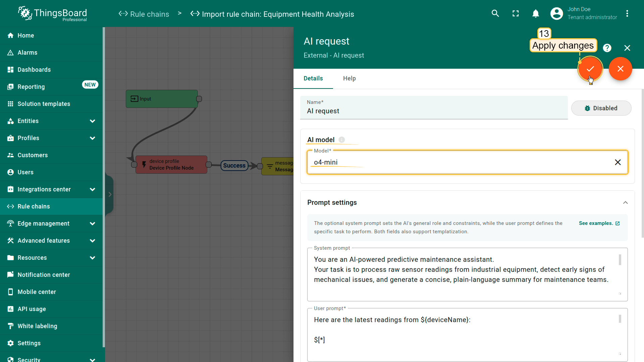
Task: Toggle the Disabled debug button
Action: coord(601,108)
